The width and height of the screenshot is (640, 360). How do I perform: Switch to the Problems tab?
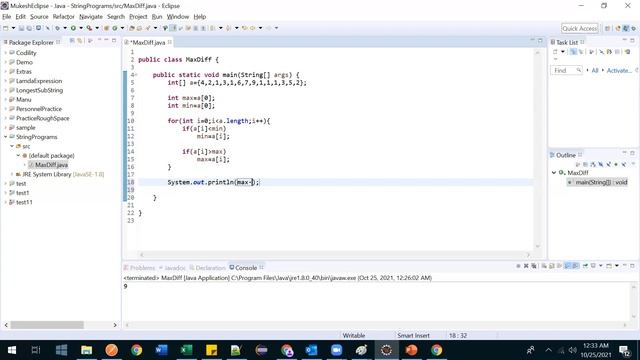pos(139,268)
